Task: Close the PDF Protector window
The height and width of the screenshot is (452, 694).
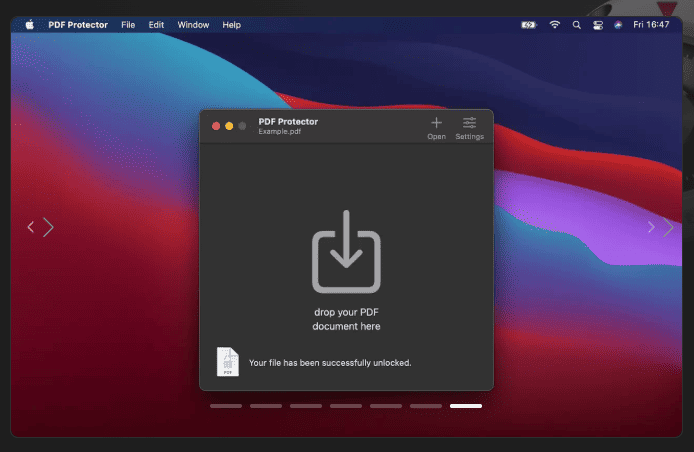Action: click(216, 126)
